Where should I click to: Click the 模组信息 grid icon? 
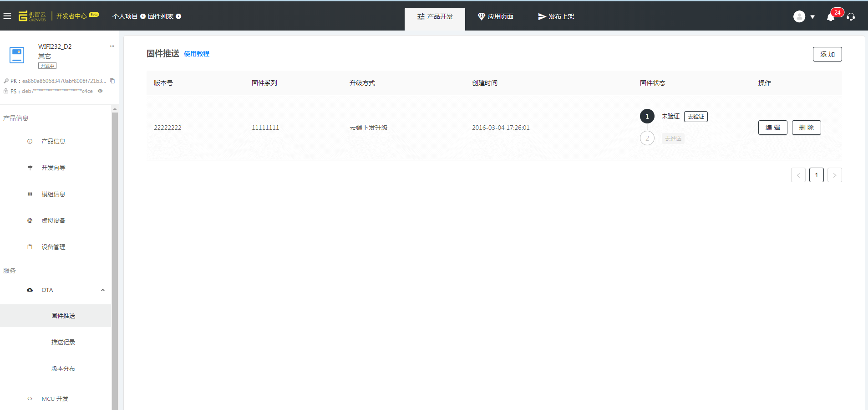click(x=30, y=194)
